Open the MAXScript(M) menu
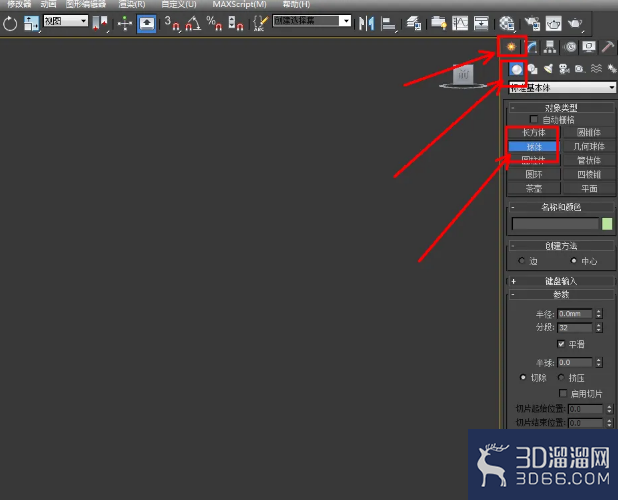This screenshot has width=618, height=500. pos(240,4)
